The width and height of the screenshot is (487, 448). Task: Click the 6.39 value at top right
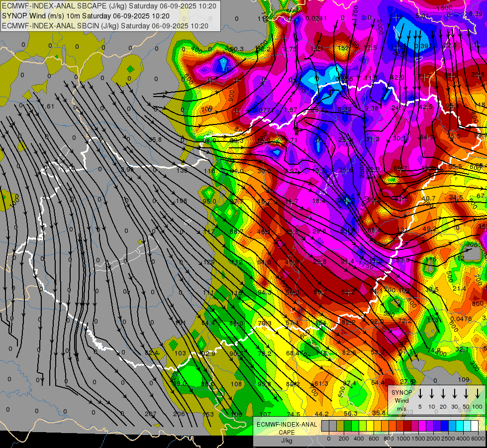click(476, 13)
